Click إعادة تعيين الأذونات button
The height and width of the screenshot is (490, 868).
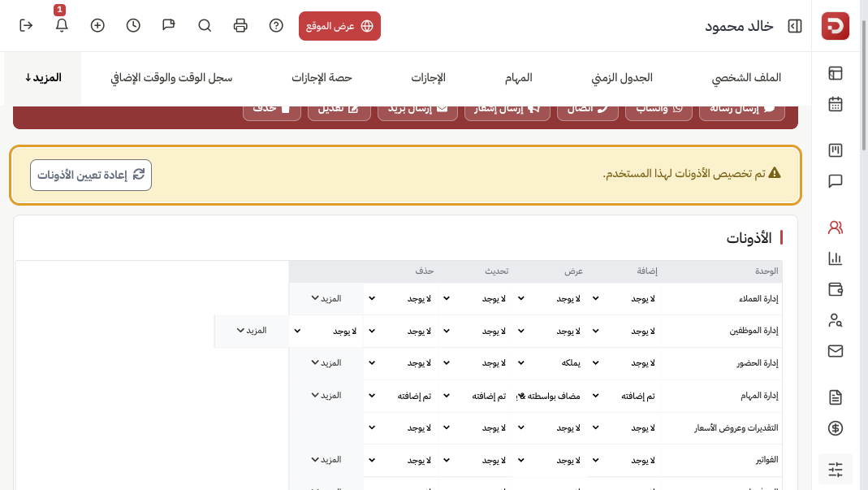click(x=91, y=176)
